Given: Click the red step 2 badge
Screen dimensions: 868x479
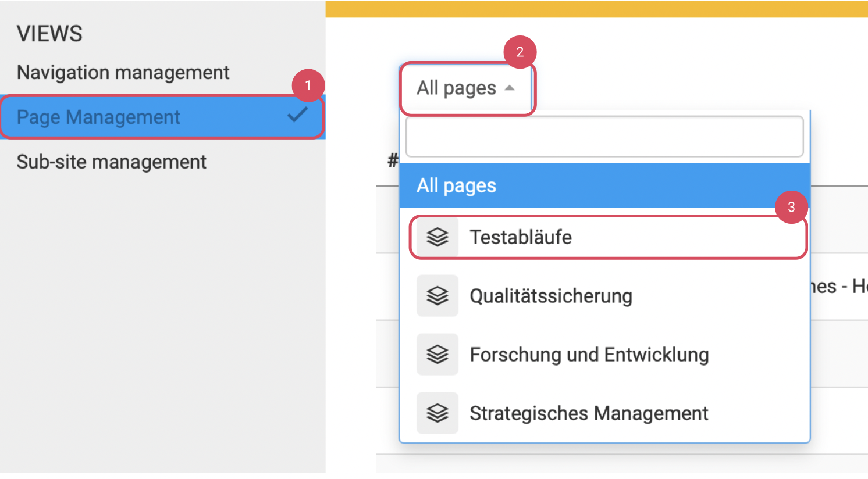Looking at the screenshot, I should 520,52.
